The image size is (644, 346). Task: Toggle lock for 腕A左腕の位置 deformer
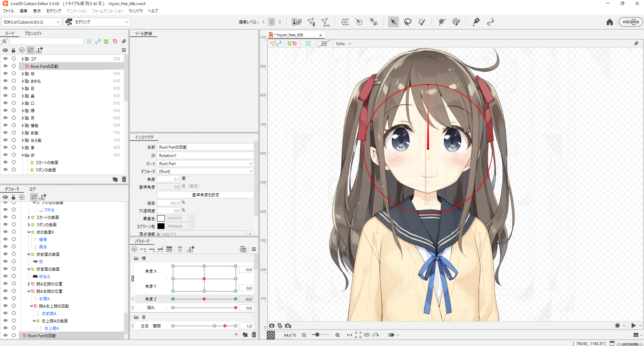coord(14,284)
